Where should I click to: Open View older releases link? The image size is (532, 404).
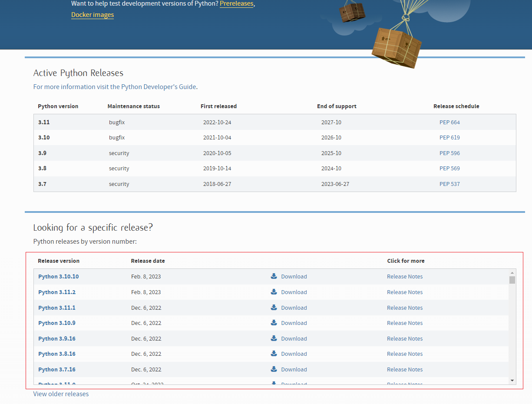click(x=61, y=394)
